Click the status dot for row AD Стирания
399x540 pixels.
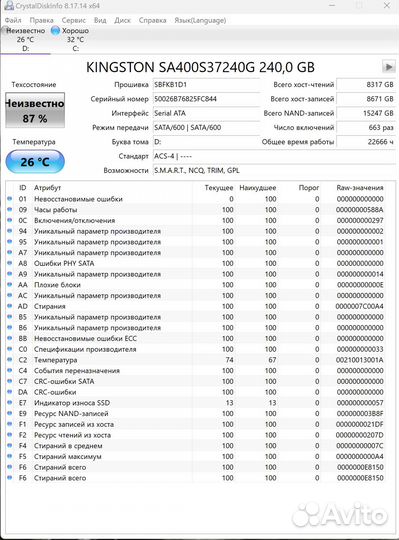tap(10, 306)
